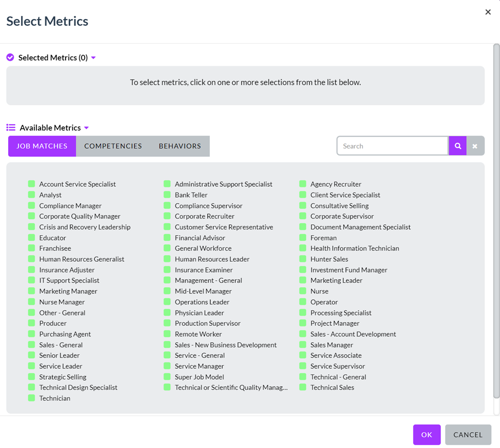Screen dimensions: 500x448
Task: Click the list icon beside Available Metrics
Action: click(x=10, y=127)
